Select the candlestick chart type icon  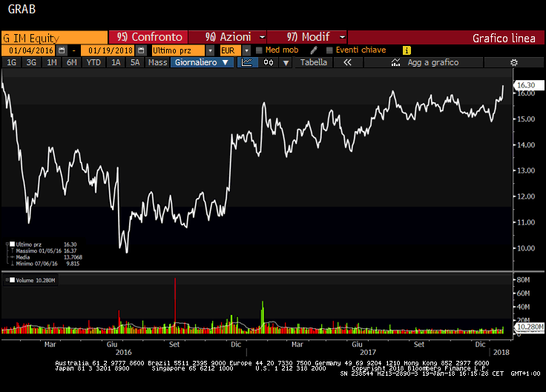269,62
